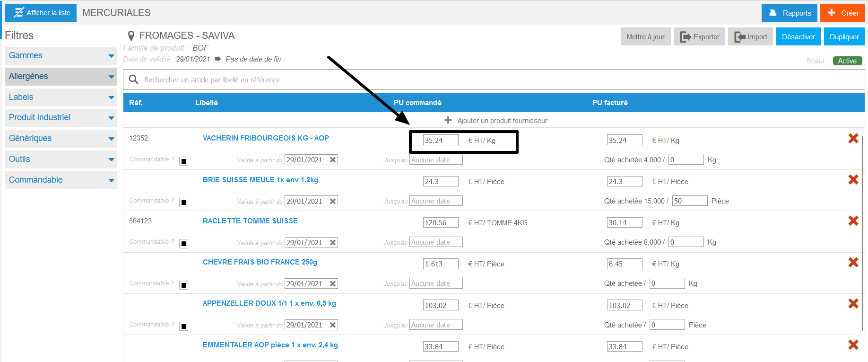Click the PU commandé field showing 1.613
This screenshot has width=868, height=362.
[441, 264]
